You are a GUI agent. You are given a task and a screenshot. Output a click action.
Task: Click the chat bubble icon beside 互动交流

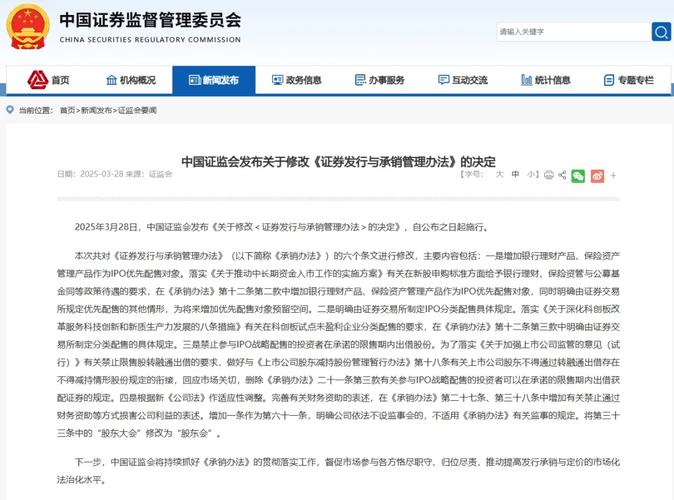coord(443,80)
